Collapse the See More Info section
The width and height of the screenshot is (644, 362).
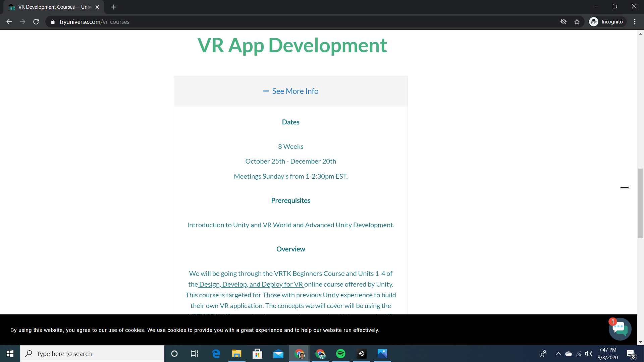click(295, 91)
